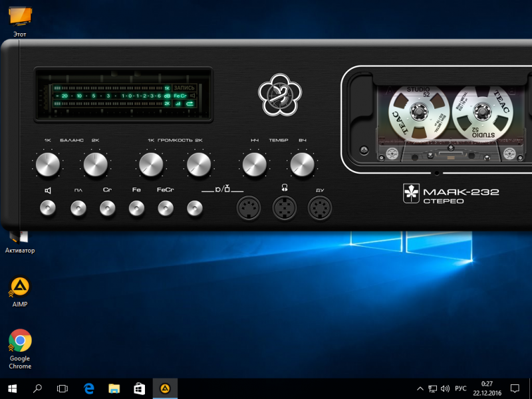
Task: Adjust the НЧ bass tone knob
Action: click(255, 164)
